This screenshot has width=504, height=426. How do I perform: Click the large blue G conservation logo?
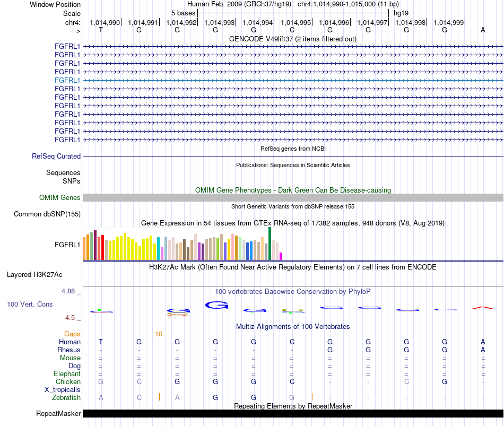(216, 305)
